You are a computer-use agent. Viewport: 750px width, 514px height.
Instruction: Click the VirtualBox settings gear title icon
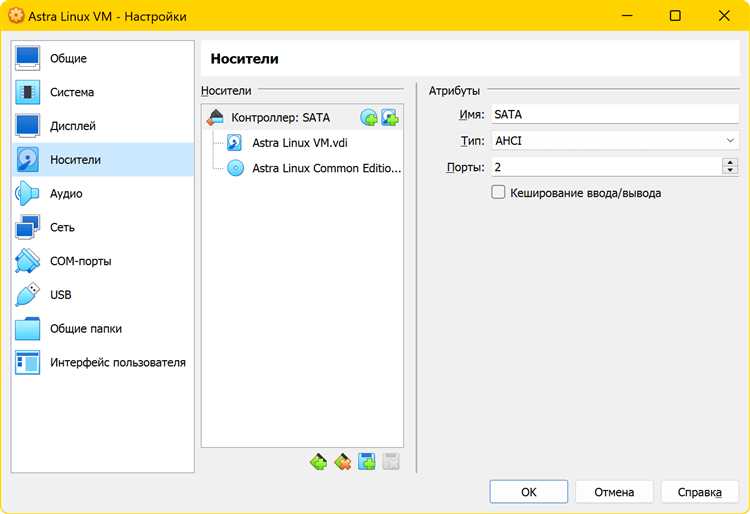pyautogui.click(x=16, y=16)
